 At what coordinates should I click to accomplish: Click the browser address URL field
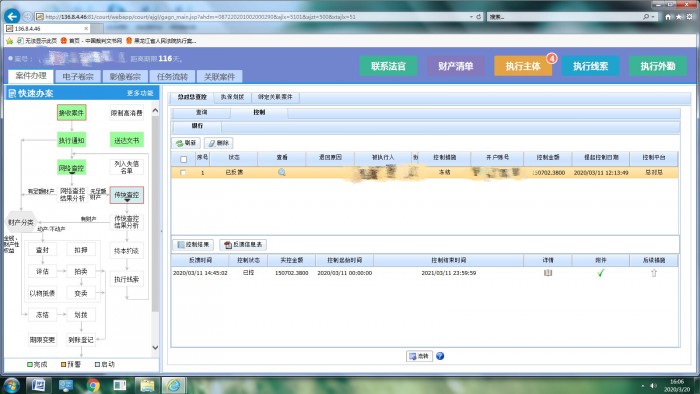tap(254, 17)
